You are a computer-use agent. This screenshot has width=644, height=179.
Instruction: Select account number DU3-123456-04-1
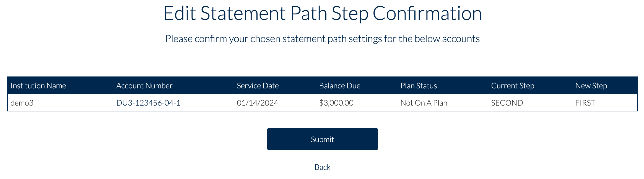[x=148, y=103]
